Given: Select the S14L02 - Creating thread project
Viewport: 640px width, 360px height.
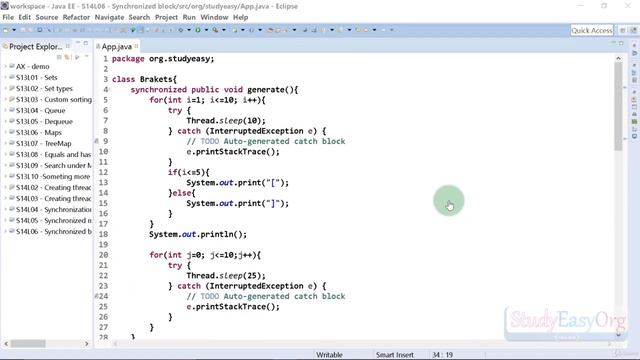Looking at the screenshot, I should (x=53, y=187).
